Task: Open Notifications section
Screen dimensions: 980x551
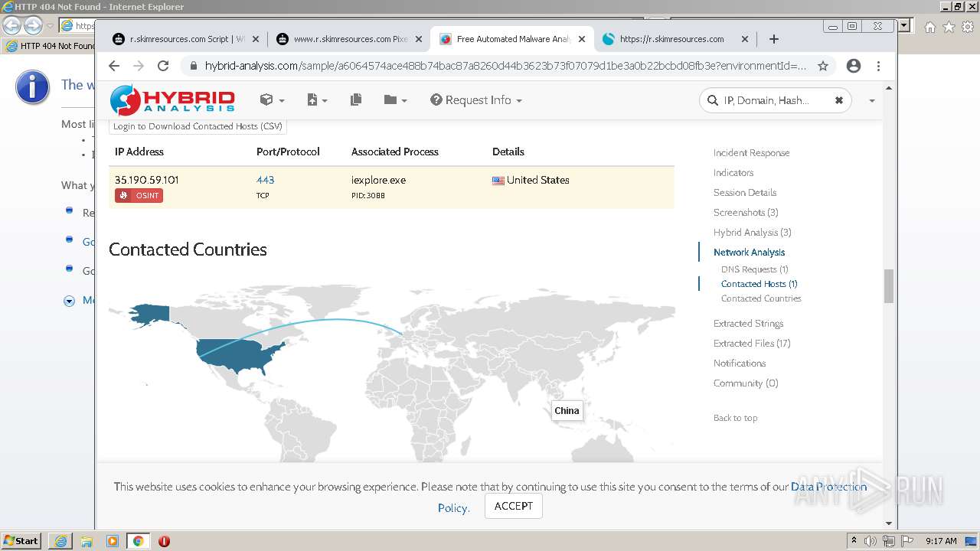Action: [x=740, y=364]
